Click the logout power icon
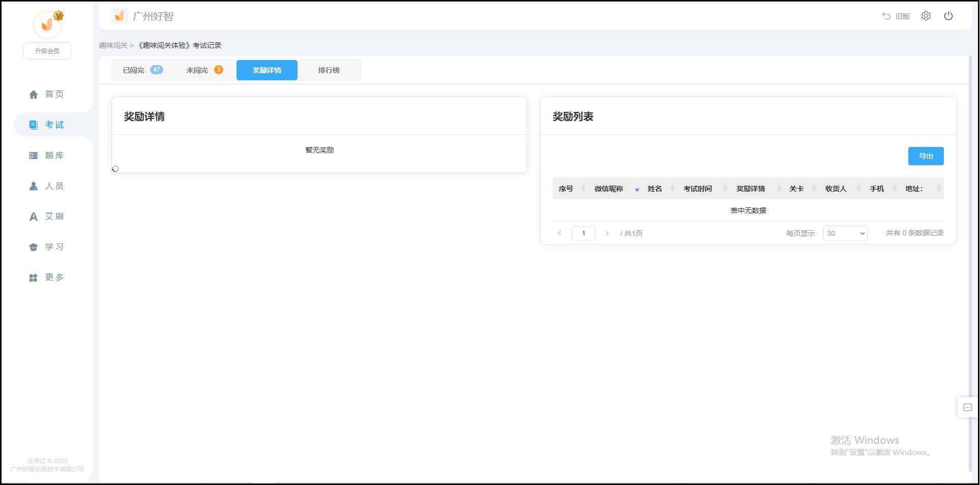 click(948, 16)
